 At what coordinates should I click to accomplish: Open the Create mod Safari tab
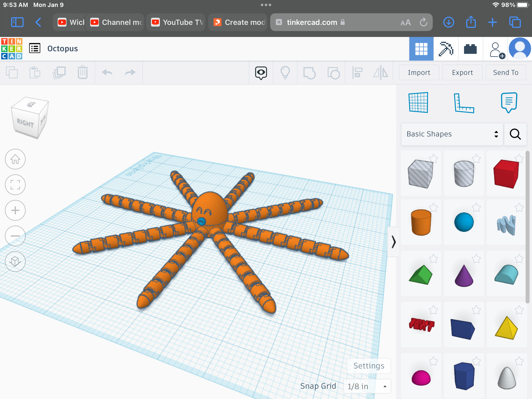click(238, 22)
